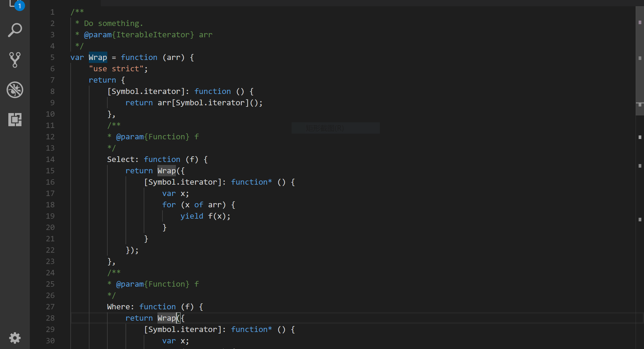Click the highlighted Wrap variable on line 5
This screenshot has height=349, width=644.
click(x=98, y=57)
